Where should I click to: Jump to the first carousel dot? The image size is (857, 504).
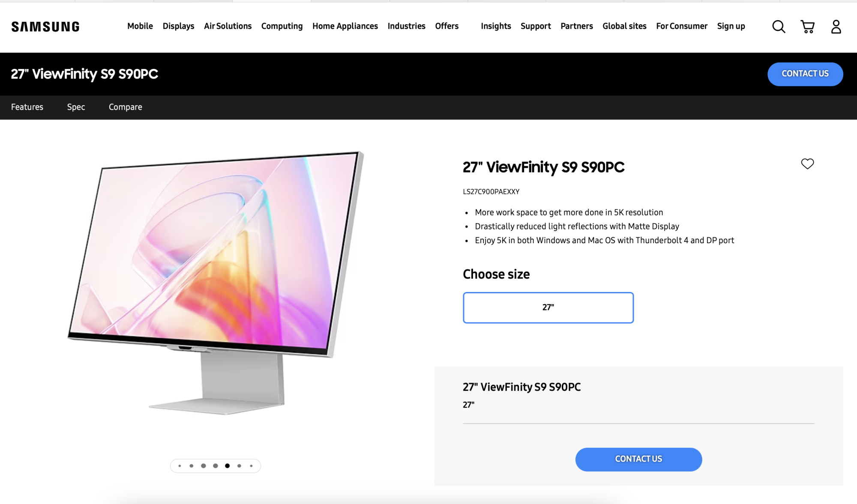tap(180, 465)
